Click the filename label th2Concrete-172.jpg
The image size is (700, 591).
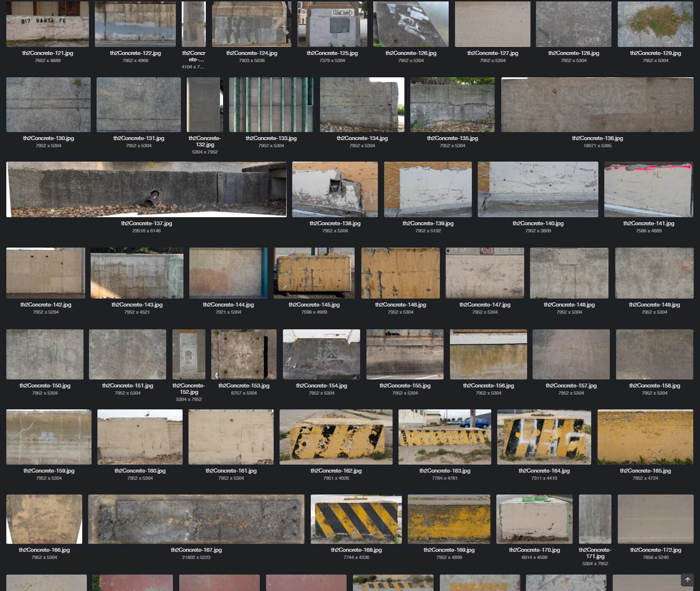(x=655, y=550)
